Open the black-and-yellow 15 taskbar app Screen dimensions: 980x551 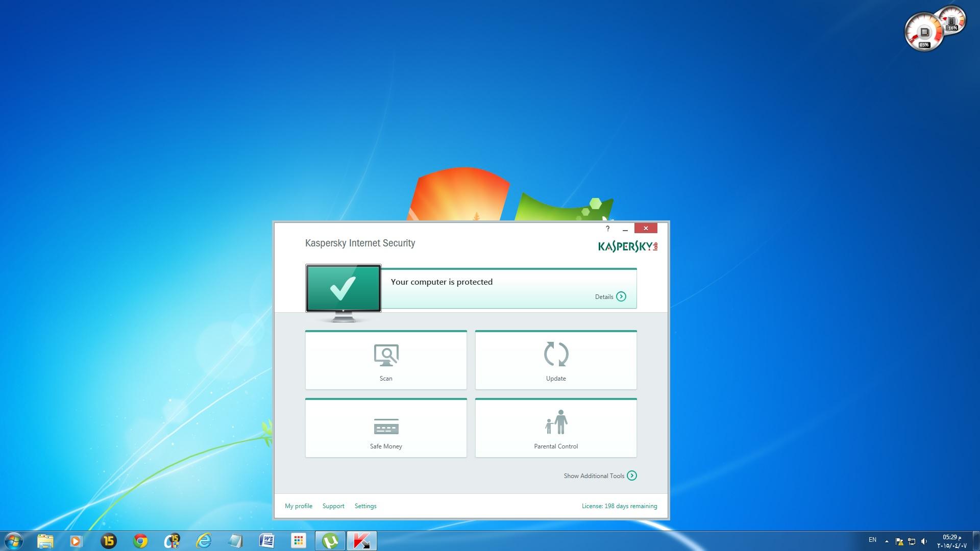109,541
